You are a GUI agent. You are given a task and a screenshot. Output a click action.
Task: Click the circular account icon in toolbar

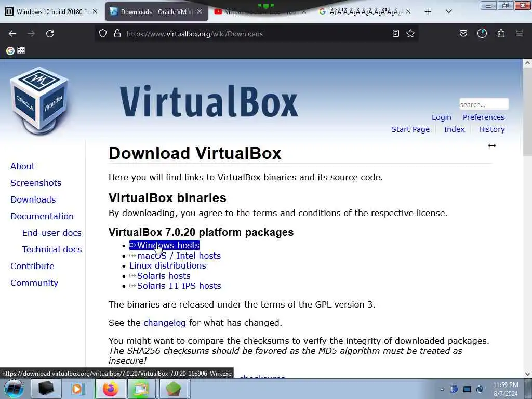click(x=482, y=33)
